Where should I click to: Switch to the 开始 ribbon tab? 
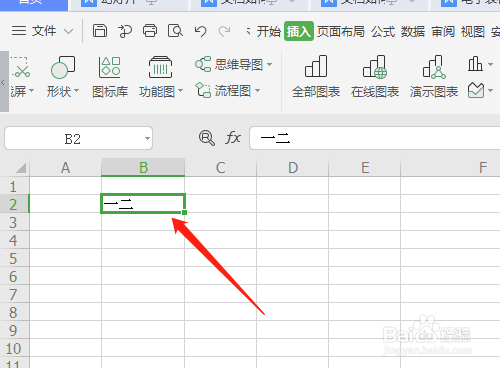click(x=269, y=32)
